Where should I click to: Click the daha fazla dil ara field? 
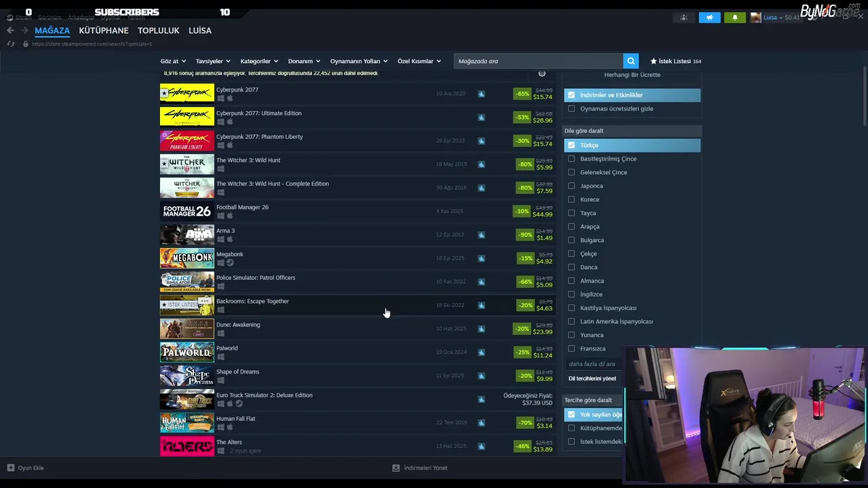tap(594, 364)
